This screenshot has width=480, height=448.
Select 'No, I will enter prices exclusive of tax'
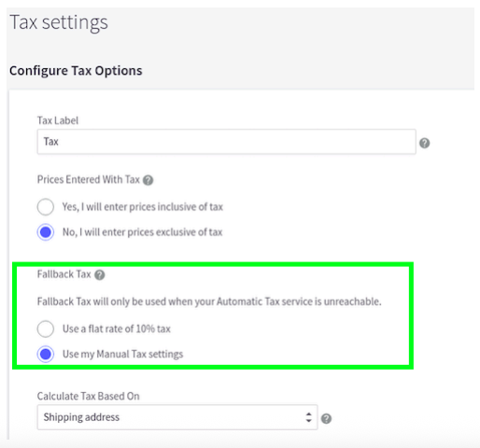[46, 232]
